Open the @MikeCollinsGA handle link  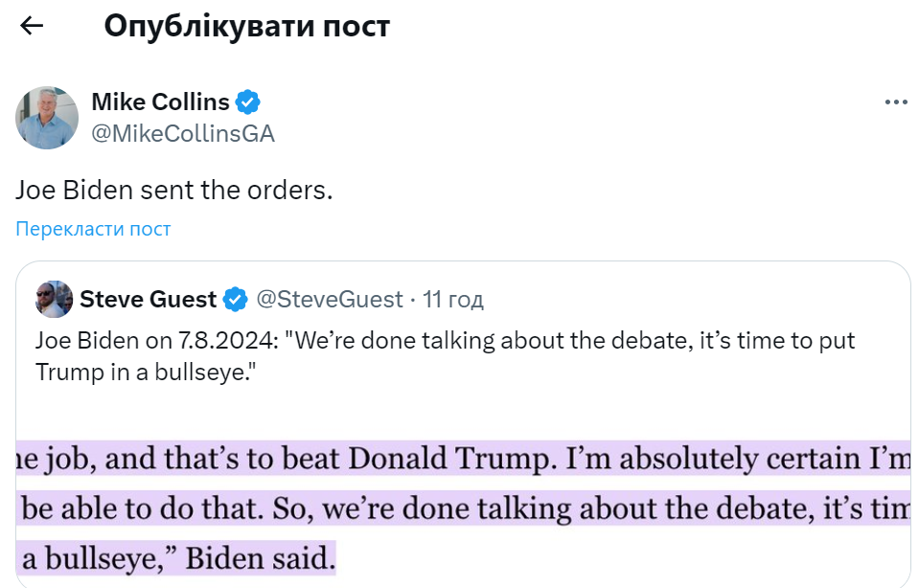click(x=182, y=134)
